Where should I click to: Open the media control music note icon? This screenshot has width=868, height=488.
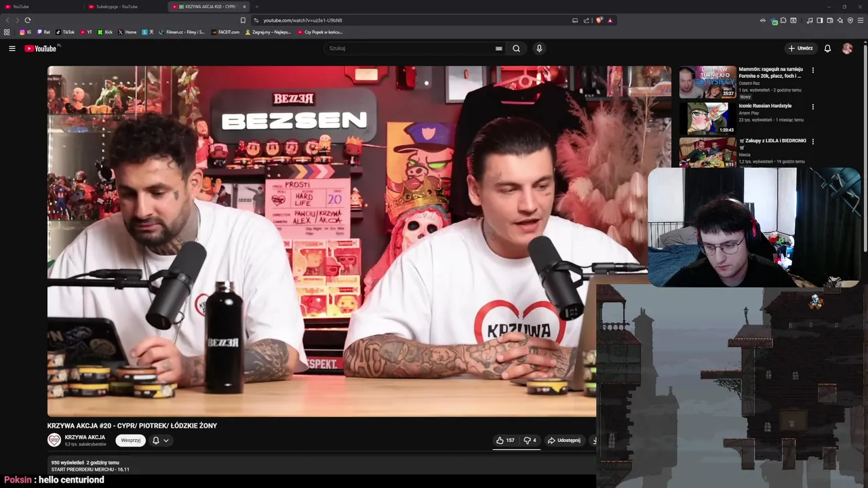point(810,20)
